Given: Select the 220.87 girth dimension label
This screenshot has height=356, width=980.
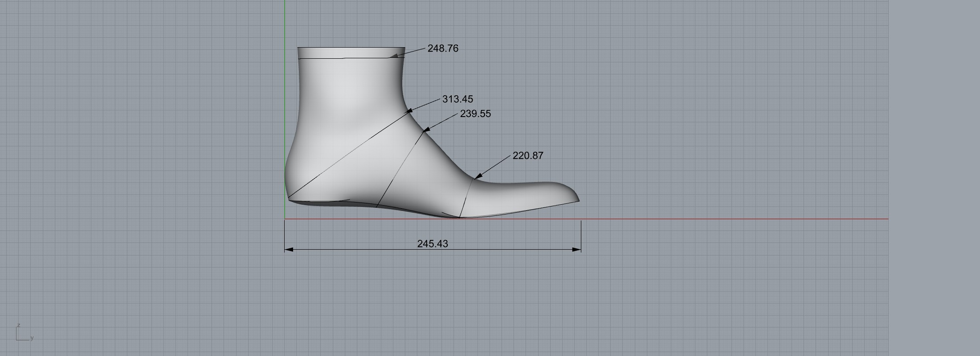Looking at the screenshot, I should click(x=528, y=156).
